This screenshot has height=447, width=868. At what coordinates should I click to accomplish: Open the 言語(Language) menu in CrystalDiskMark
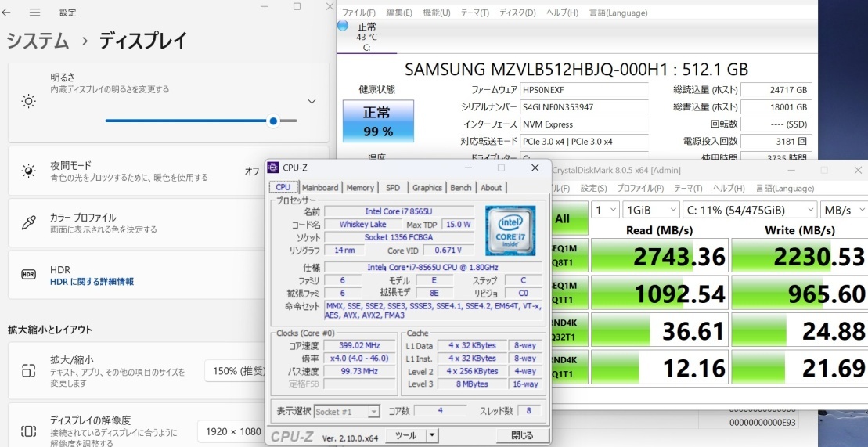click(784, 189)
